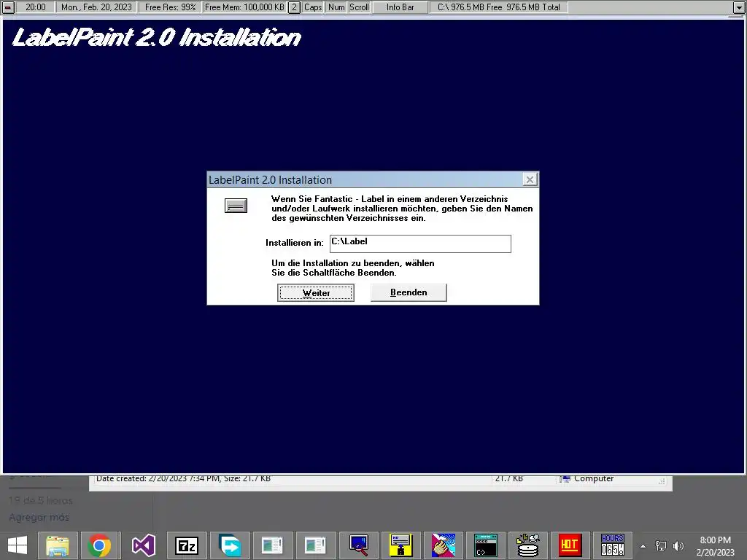747x560 pixels.
Task: Click the Free Mem: 100,000 KB indicator
Action: tap(244, 7)
